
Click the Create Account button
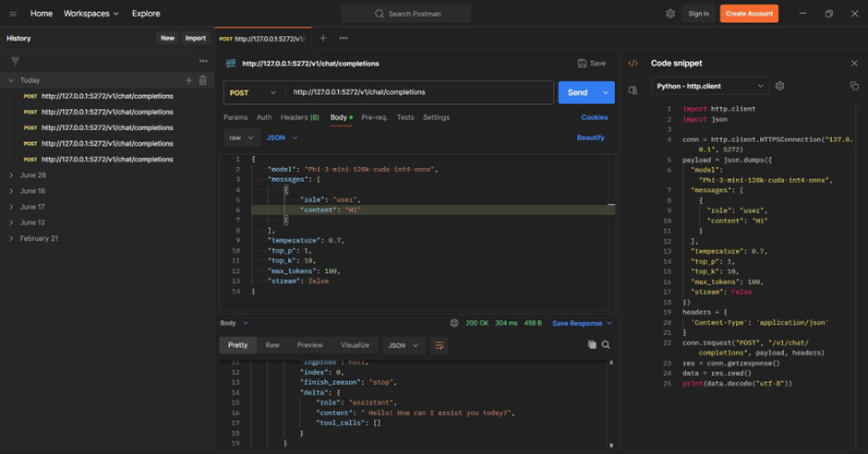(x=749, y=14)
